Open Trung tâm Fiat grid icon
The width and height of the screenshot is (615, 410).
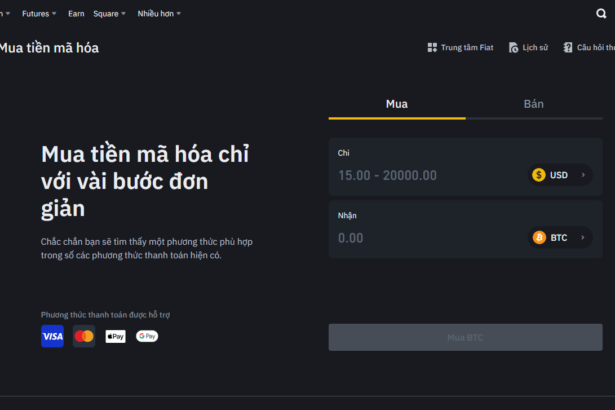coord(432,47)
